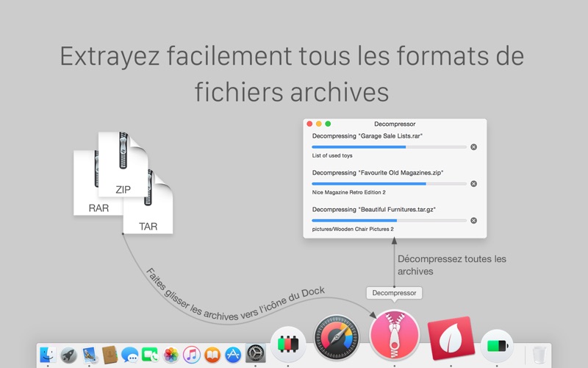Click 'Nice Magazine Retro Edition 2' status text
588x368 pixels.
click(348, 192)
